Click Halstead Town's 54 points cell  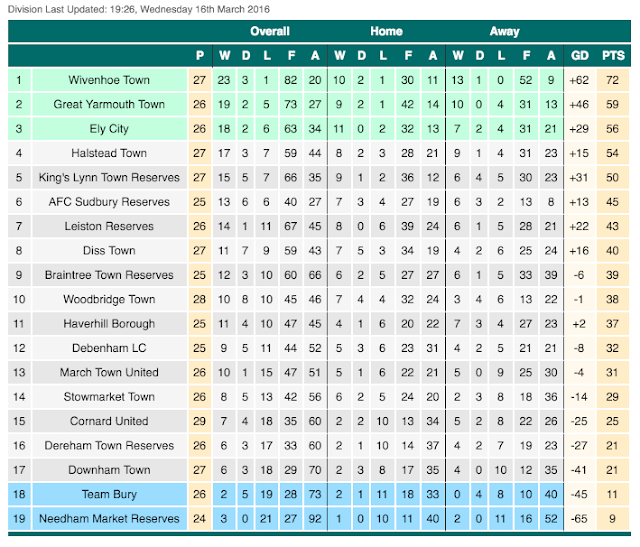[x=612, y=153]
